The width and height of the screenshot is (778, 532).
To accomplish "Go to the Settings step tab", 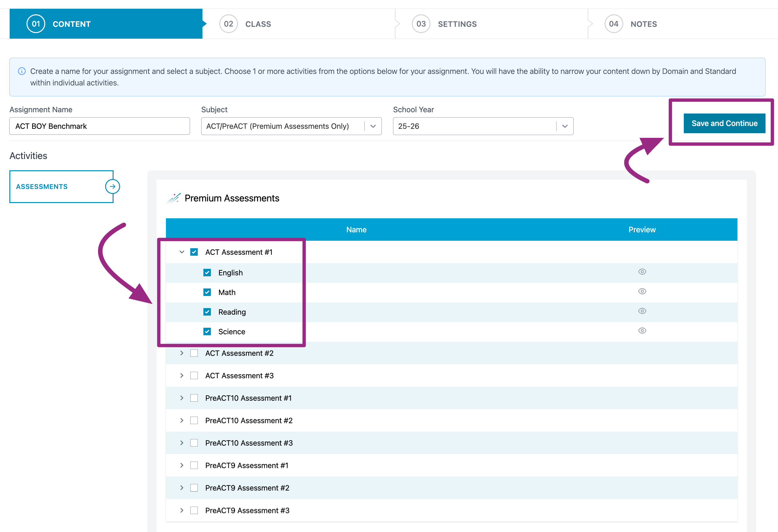I will pyautogui.click(x=491, y=24).
